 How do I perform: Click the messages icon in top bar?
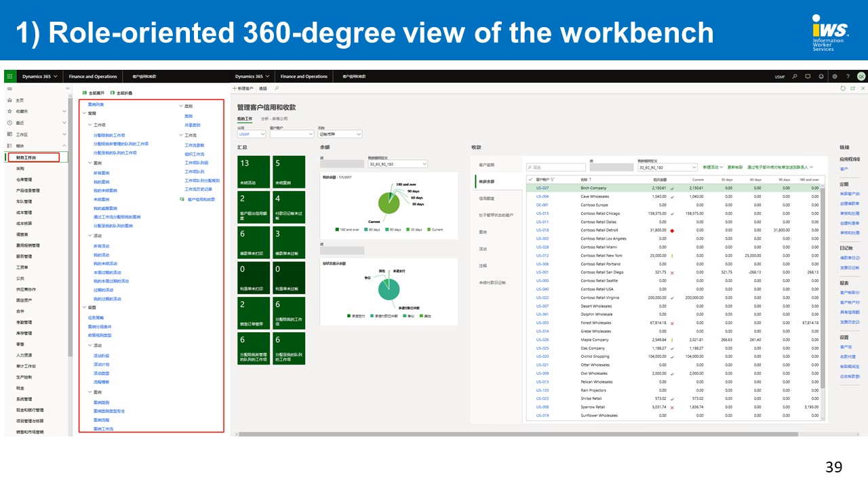point(808,77)
